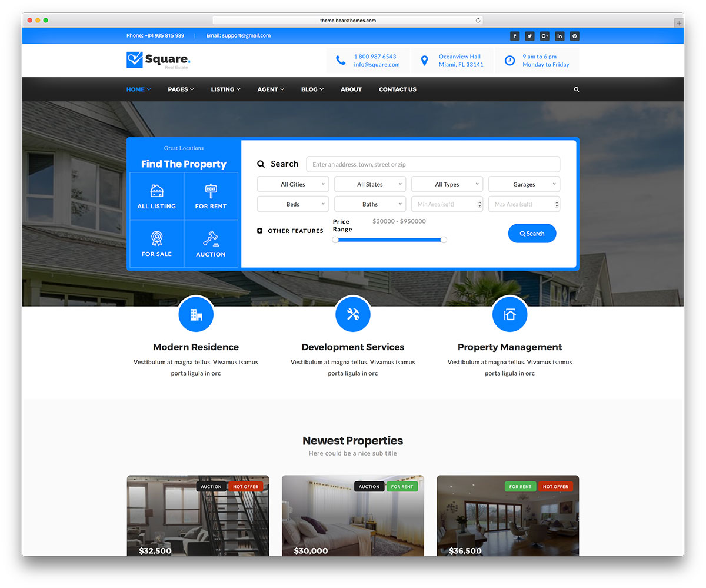The width and height of the screenshot is (706, 588).
Task: Go to the Contact Us page
Action: point(397,89)
